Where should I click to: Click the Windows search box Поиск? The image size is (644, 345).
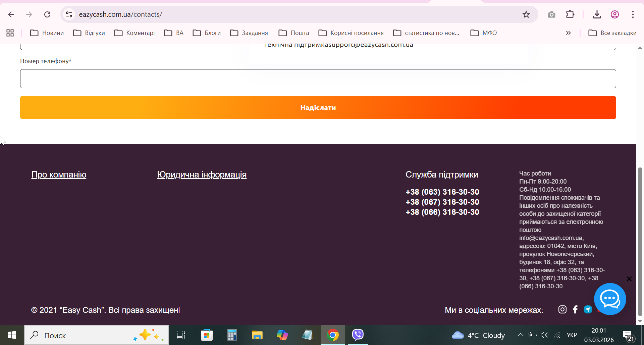coord(97,335)
